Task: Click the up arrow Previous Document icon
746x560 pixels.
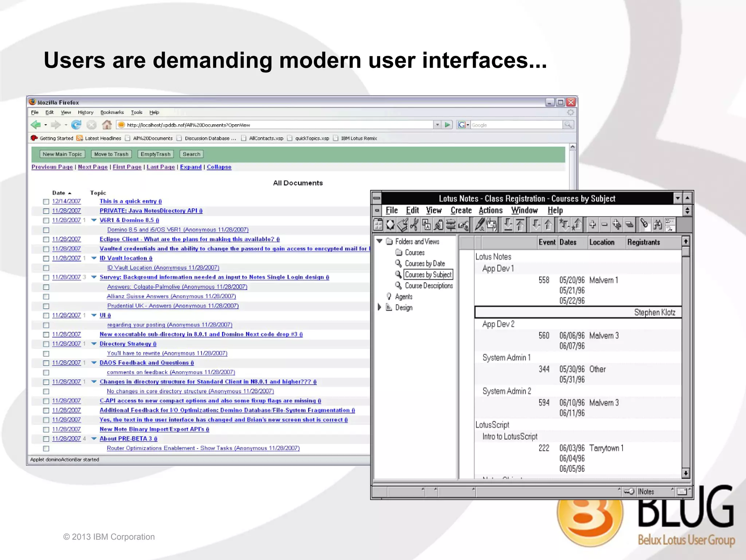Action: click(548, 225)
